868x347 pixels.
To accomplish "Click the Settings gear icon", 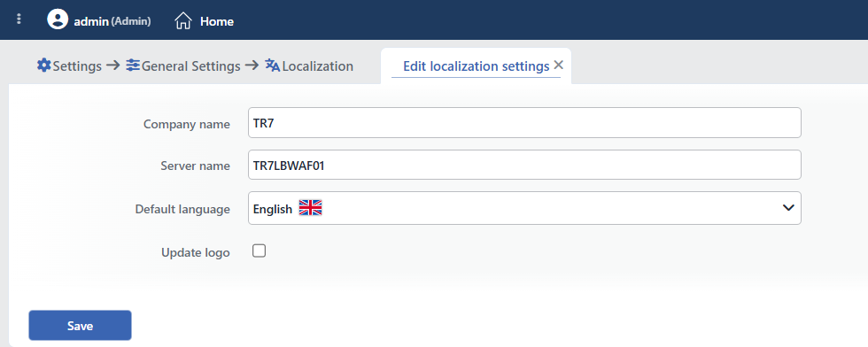I will pyautogui.click(x=43, y=66).
